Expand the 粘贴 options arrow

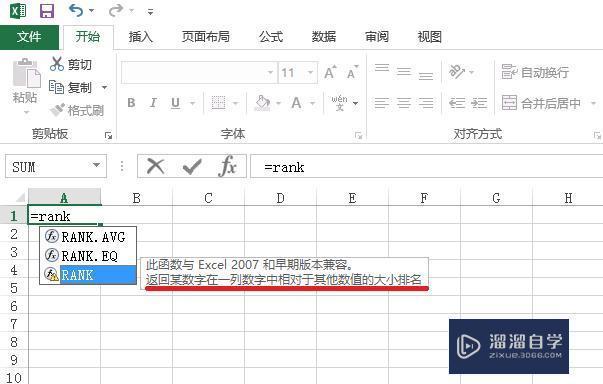(x=26, y=112)
